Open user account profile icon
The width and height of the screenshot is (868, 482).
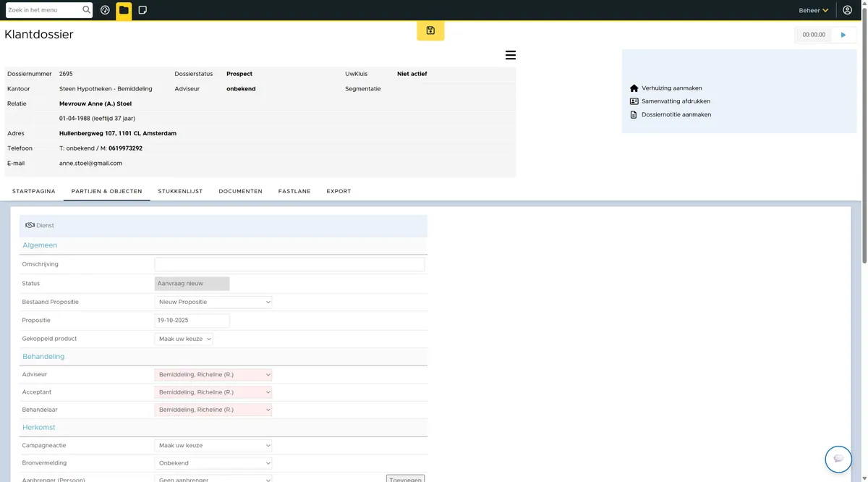pos(848,10)
